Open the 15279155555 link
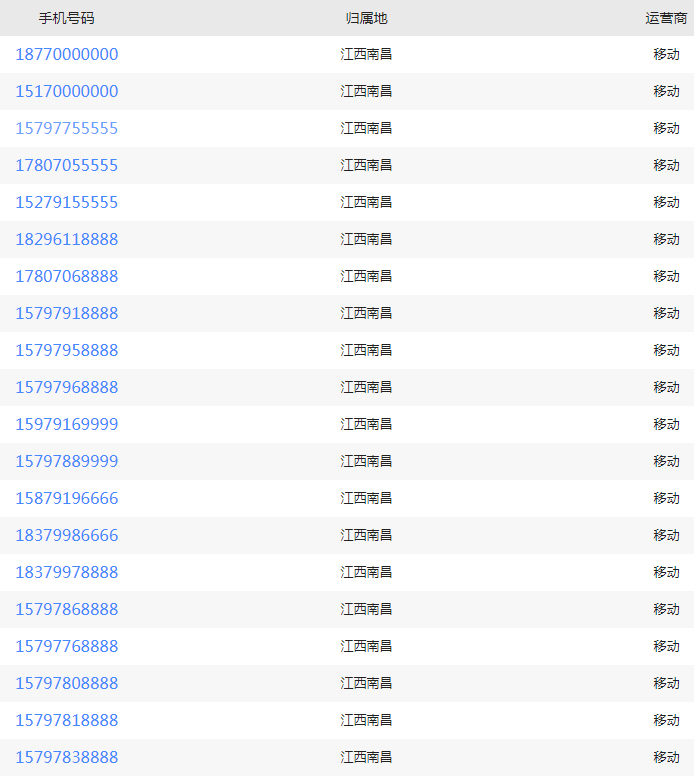 [67, 202]
